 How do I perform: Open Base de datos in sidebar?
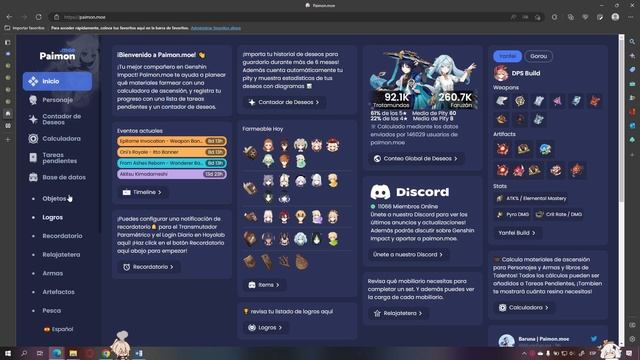57,177
